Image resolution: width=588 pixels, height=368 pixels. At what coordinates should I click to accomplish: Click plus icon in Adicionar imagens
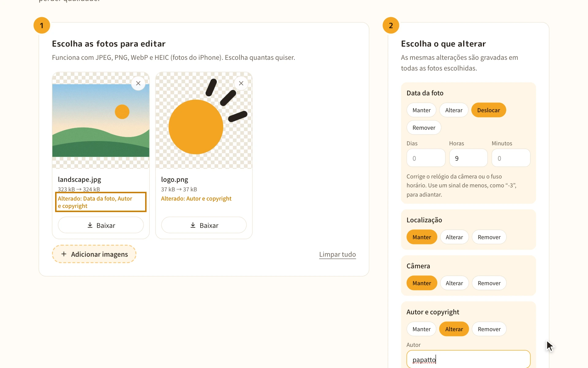[64, 254]
